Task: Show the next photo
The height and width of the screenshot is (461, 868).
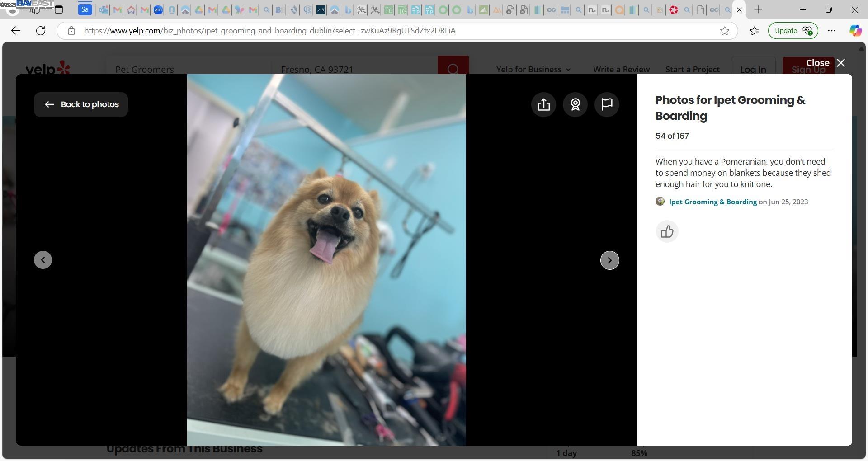Action: (609, 260)
